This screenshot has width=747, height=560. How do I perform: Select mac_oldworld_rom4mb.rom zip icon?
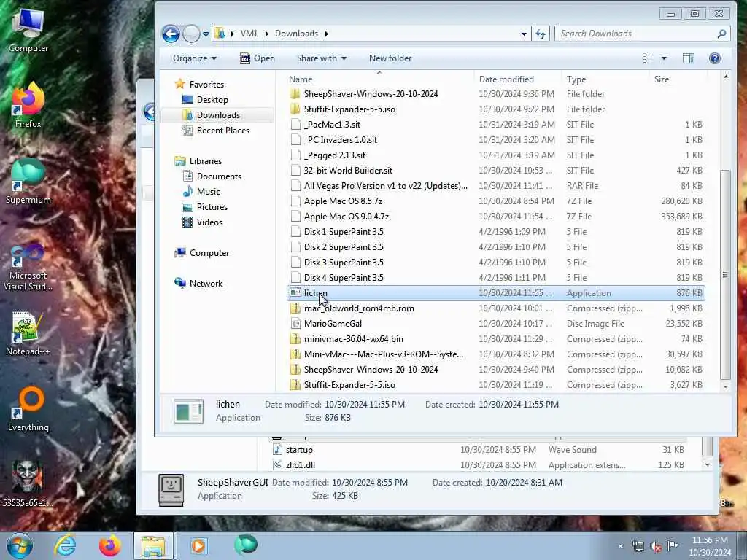pos(295,308)
